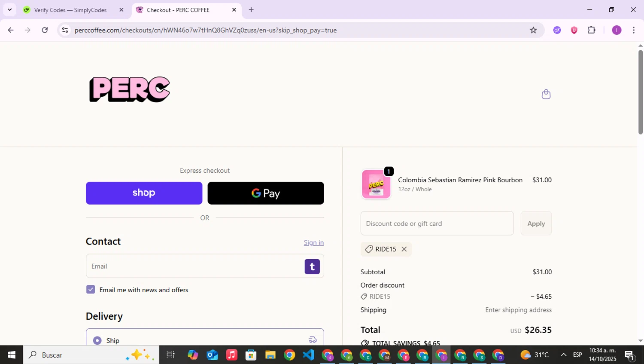Click the weather 31°C widget
Screen dimensions: 644x364
click(535, 355)
